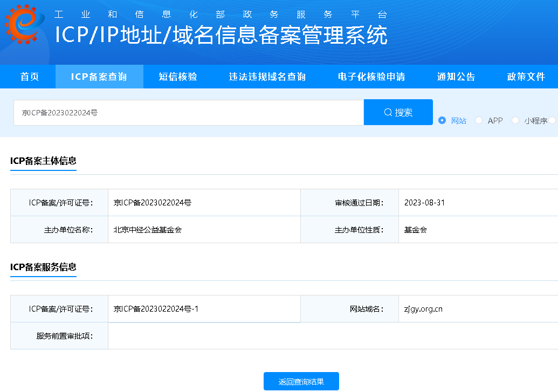Viewport: 558px width, 392px height.
Task: Go to the 首页 tab
Action: tap(30, 77)
